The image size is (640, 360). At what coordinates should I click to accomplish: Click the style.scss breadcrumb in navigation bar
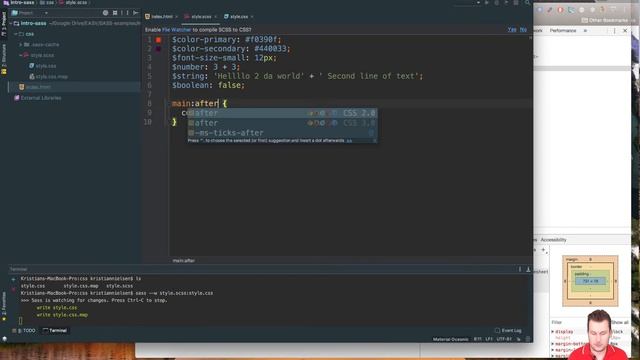click(x=73, y=2)
